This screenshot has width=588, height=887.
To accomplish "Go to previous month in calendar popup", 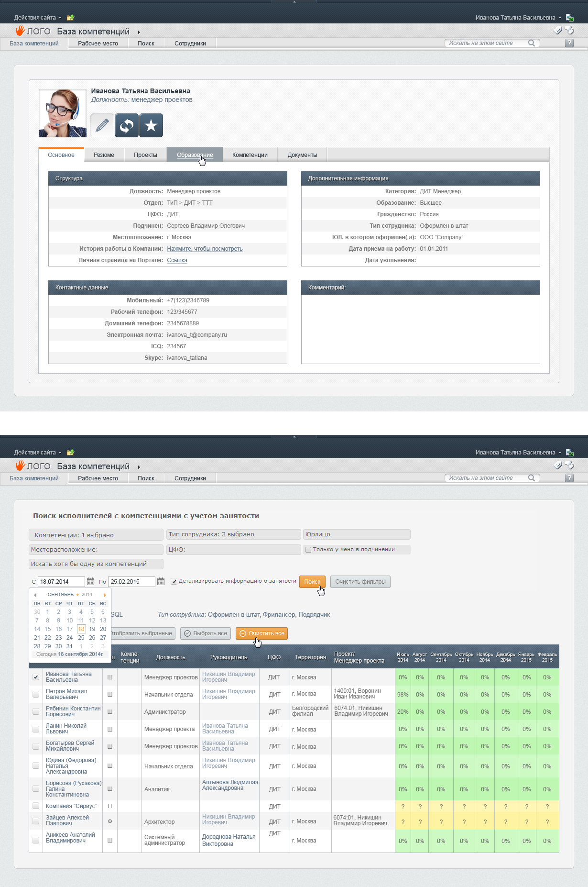I will [x=35, y=595].
